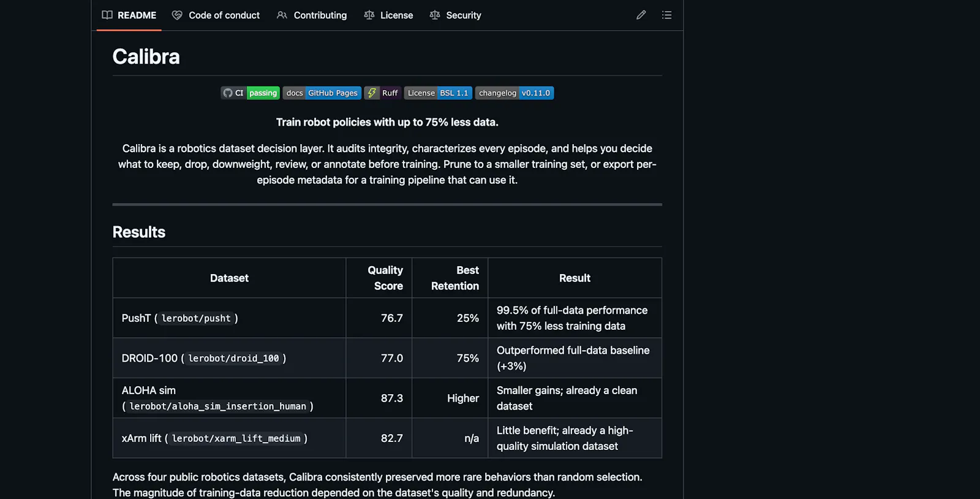Click the 76.7 quality score cell
Viewport: 980px width, 499px height.
click(x=379, y=318)
